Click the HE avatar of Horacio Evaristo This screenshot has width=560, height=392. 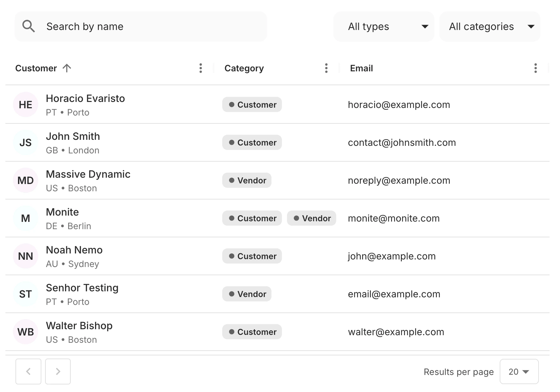(x=26, y=105)
